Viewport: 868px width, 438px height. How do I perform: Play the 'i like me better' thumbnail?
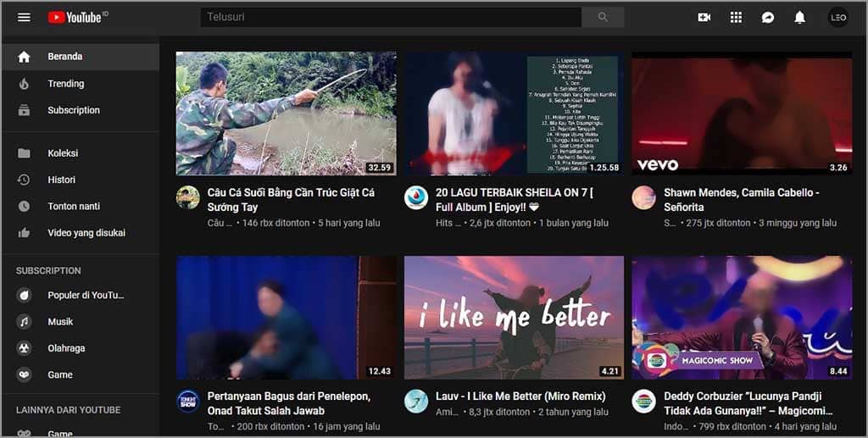tap(514, 318)
